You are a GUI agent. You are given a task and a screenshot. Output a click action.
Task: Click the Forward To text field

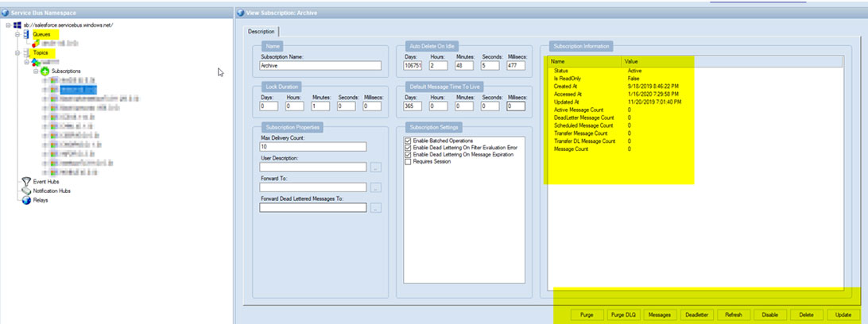(x=312, y=187)
